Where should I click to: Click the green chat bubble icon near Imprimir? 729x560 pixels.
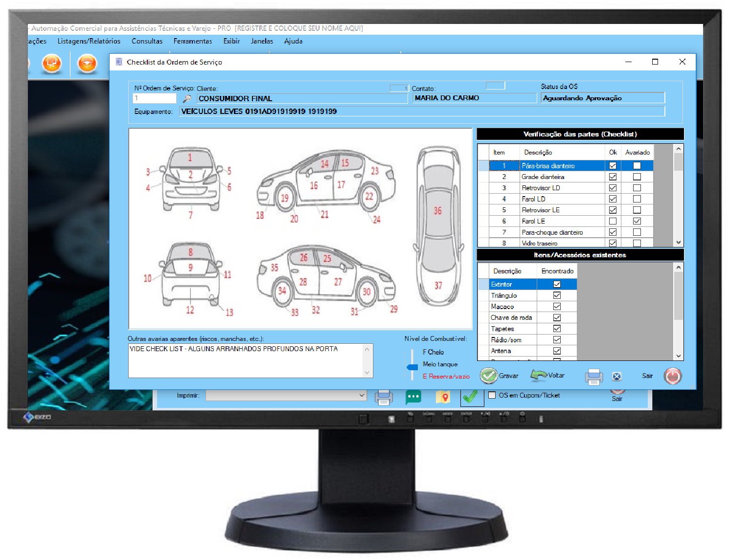click(413, 397)
